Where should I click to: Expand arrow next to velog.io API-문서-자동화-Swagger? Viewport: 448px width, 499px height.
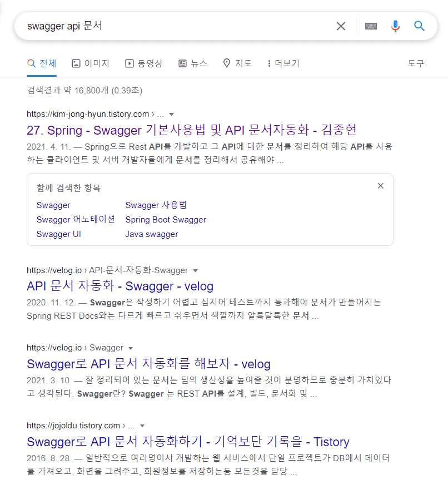pyautogui.click(x=196, y=270)
